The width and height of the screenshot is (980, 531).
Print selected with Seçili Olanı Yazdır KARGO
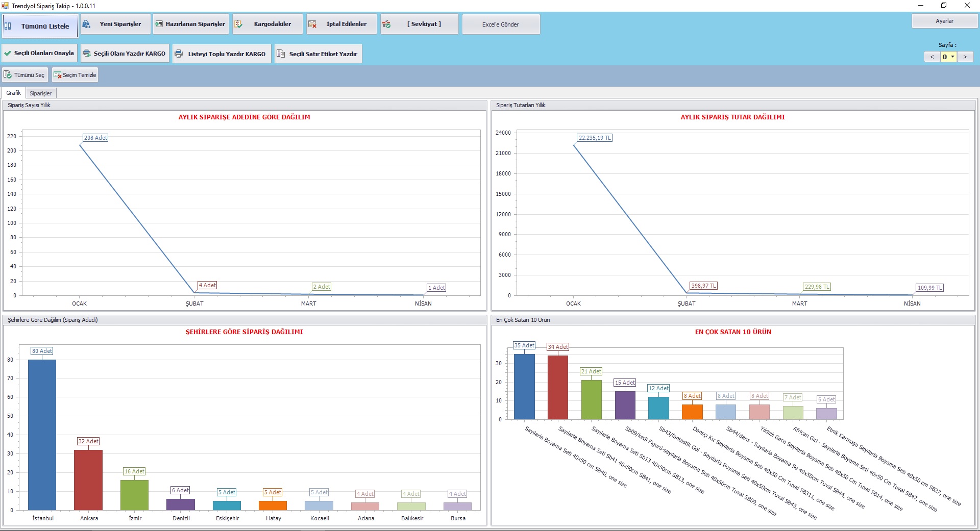(x=125, y=54)
